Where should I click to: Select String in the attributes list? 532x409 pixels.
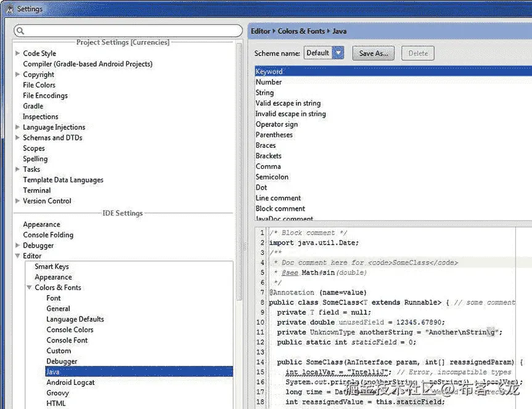pyautogui.click(x=264, y=92)
